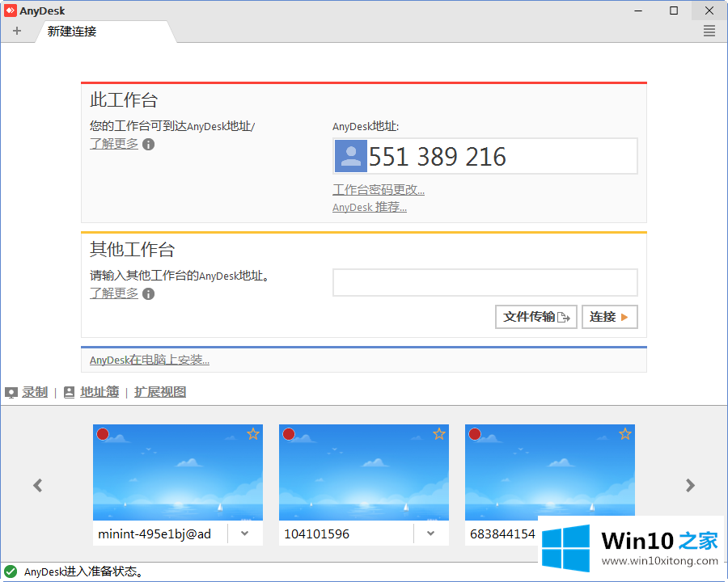Click the 104101596 label

[316, 534]
